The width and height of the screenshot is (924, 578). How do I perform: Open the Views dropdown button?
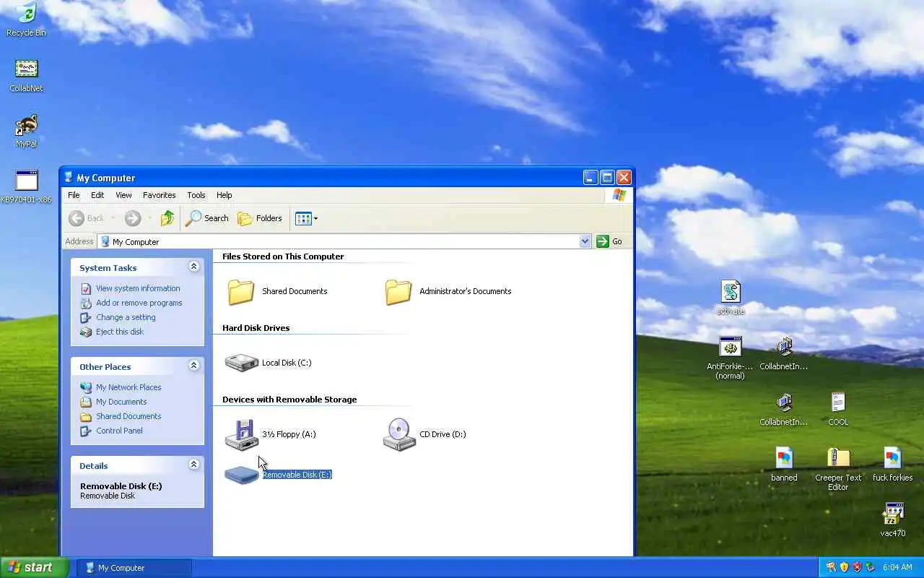click(x=307, y=218)
